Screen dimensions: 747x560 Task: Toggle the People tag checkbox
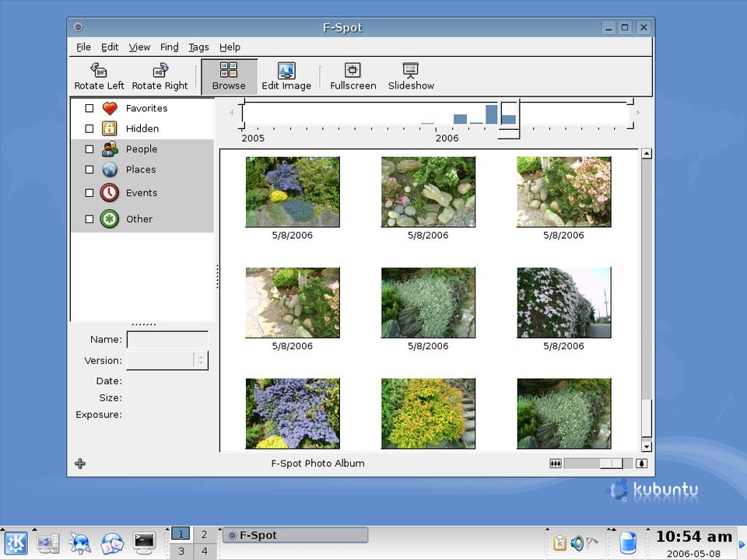point(89,149)
